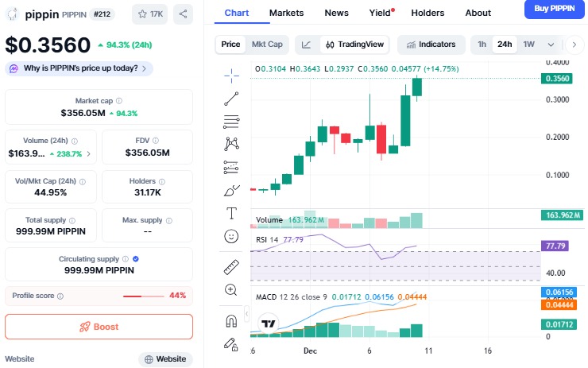Click the Profile score progress bar
This screenshot has height=368, width=588.
click(143, 296)
